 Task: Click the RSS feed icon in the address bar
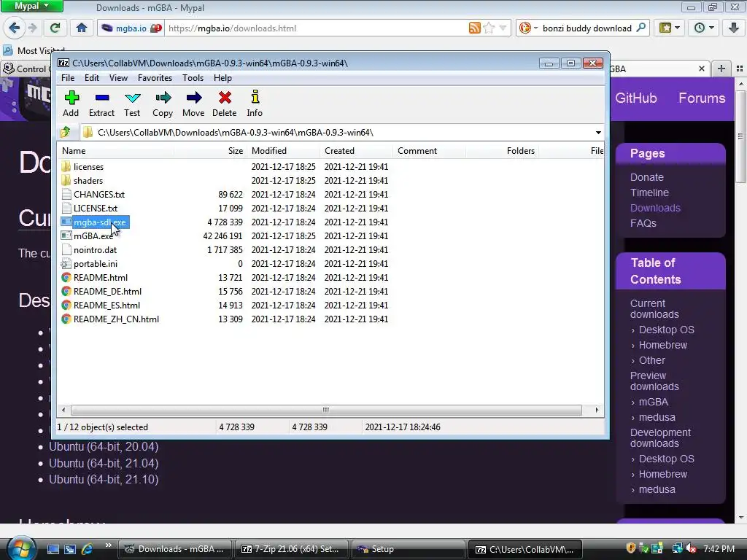[474, 28]
